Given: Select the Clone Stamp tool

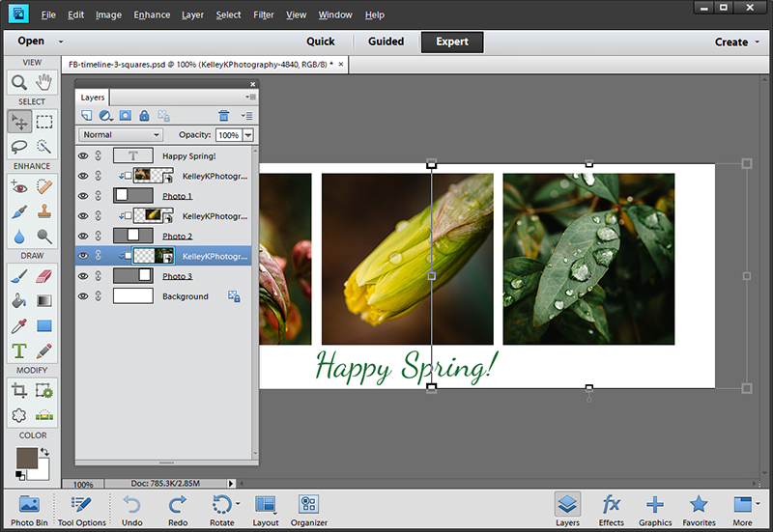Looking at the screenshot, I should coord(44,211).
